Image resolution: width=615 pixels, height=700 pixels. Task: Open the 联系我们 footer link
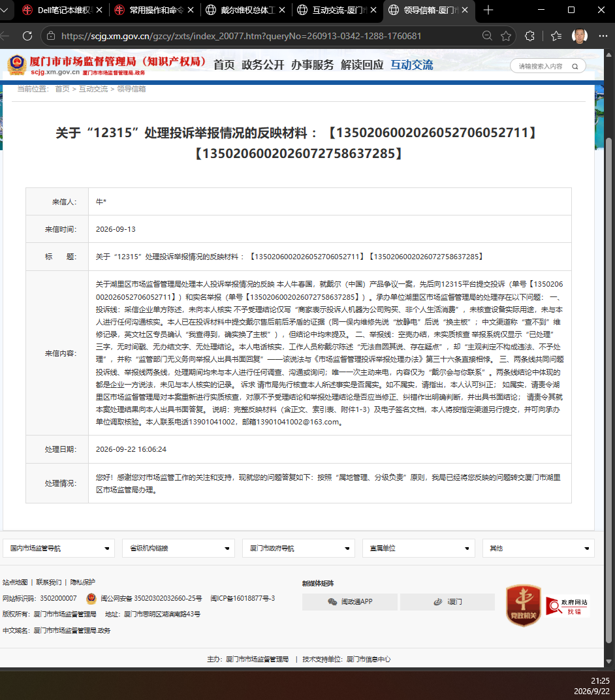(x=49, y=582)
